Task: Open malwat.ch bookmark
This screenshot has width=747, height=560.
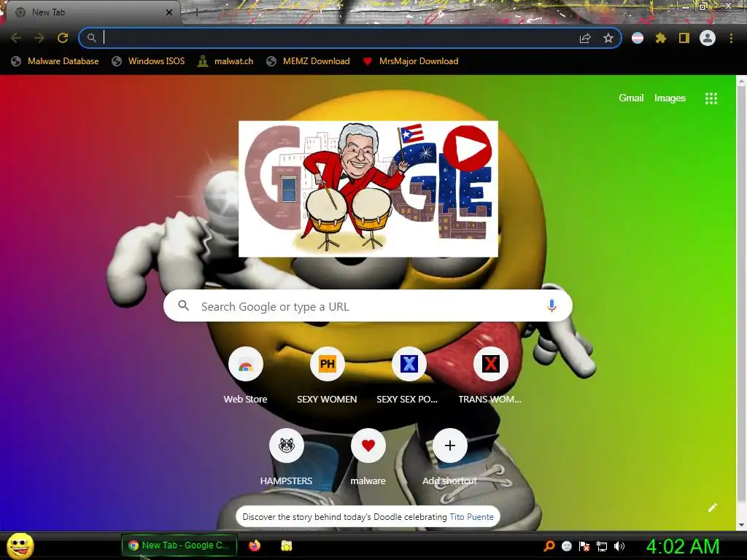Action: click(226, 61)
